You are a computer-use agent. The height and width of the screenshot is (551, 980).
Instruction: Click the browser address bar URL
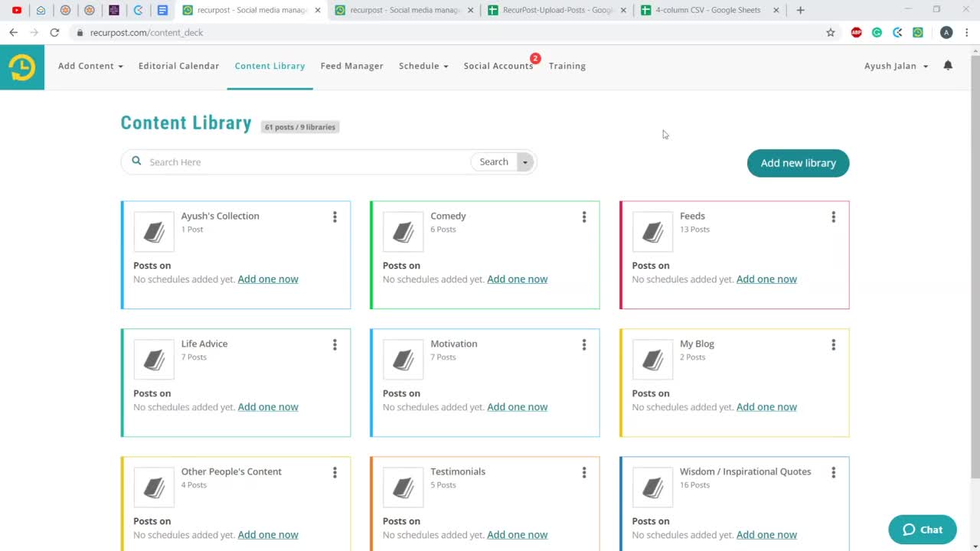click(146, 33)
